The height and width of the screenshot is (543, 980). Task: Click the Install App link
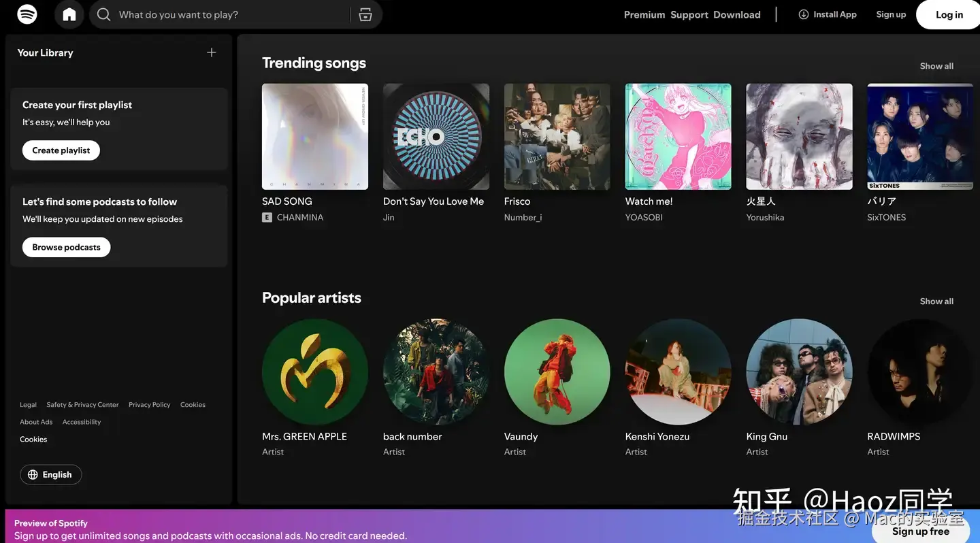coord(828,14)
